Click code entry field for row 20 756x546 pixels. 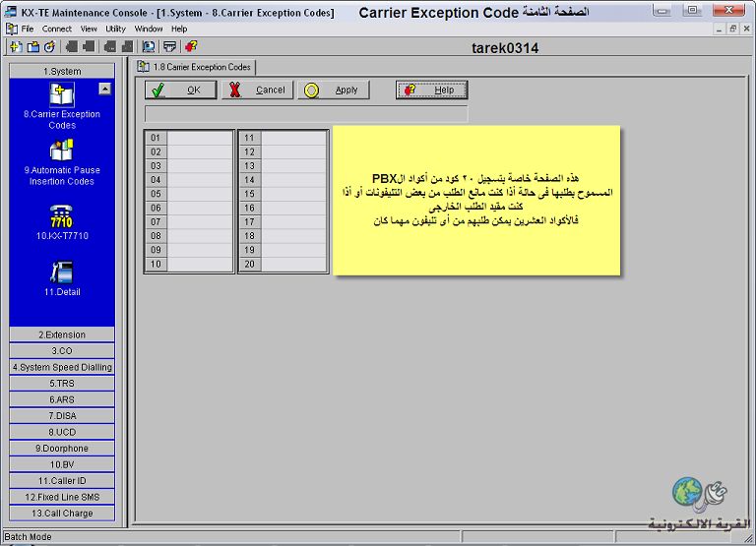point(293,264)
